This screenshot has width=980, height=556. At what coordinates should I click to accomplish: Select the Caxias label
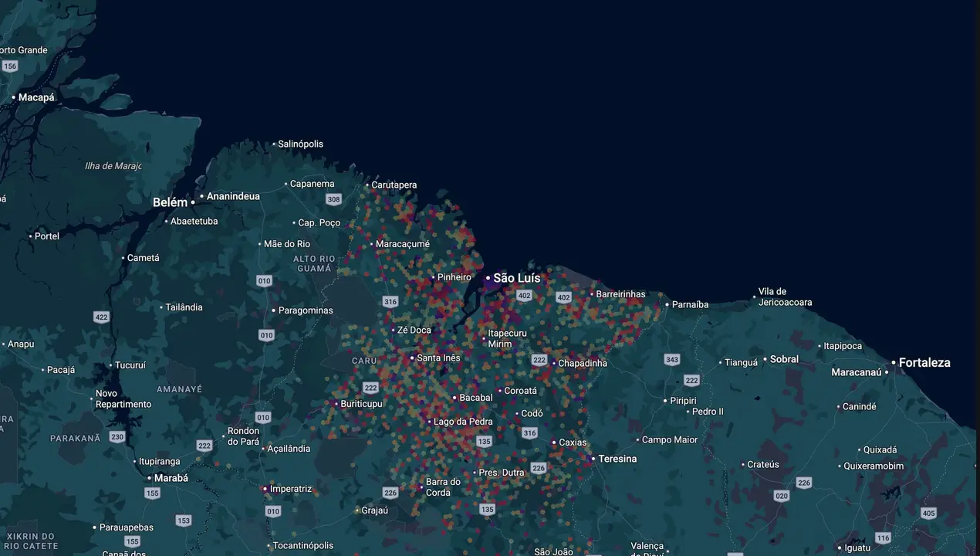tap(573, 442)
